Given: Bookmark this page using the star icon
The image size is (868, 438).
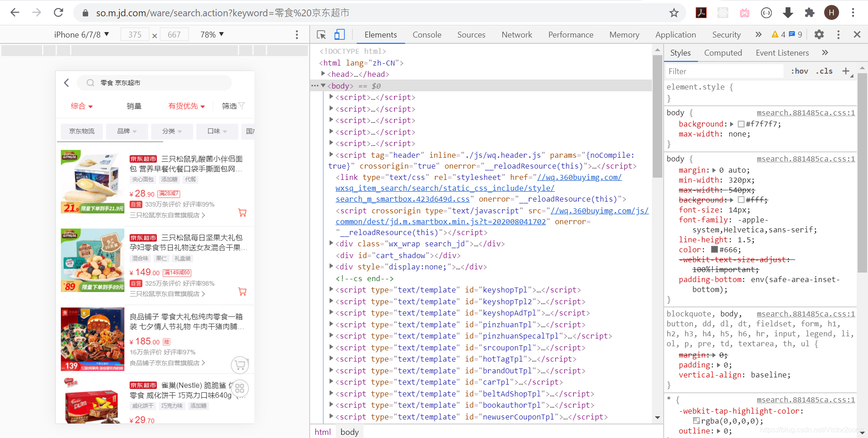Looking at the screenshot, I should click(x=674, y=13).
